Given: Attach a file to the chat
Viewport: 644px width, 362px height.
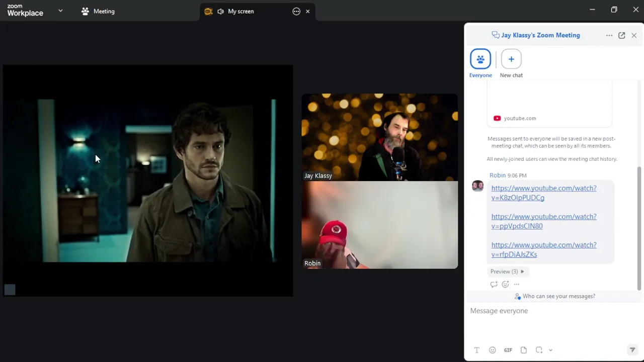Looking at the screenshot, I should point(524,350).
